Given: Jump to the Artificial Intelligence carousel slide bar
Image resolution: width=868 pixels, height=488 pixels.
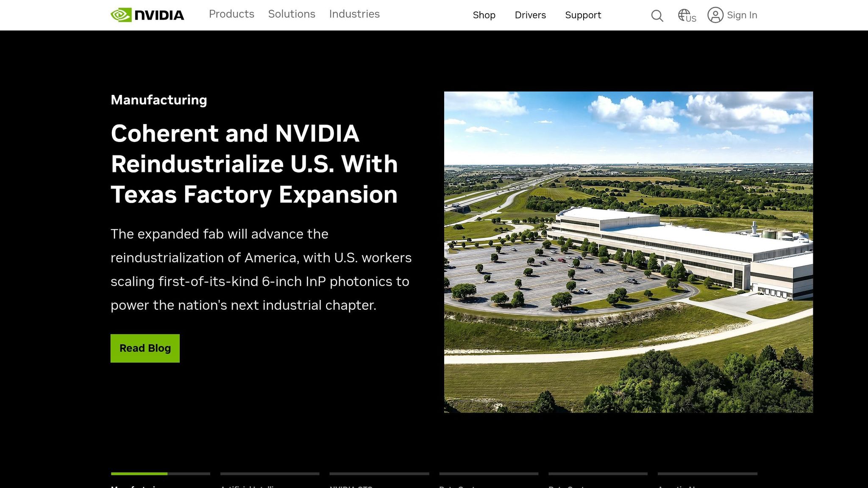Looking at the screenshot, I should pos(270,474).
